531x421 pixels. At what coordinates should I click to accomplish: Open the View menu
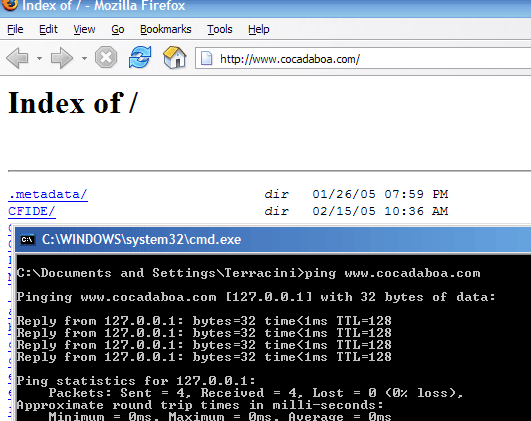(x=84, y=29)
